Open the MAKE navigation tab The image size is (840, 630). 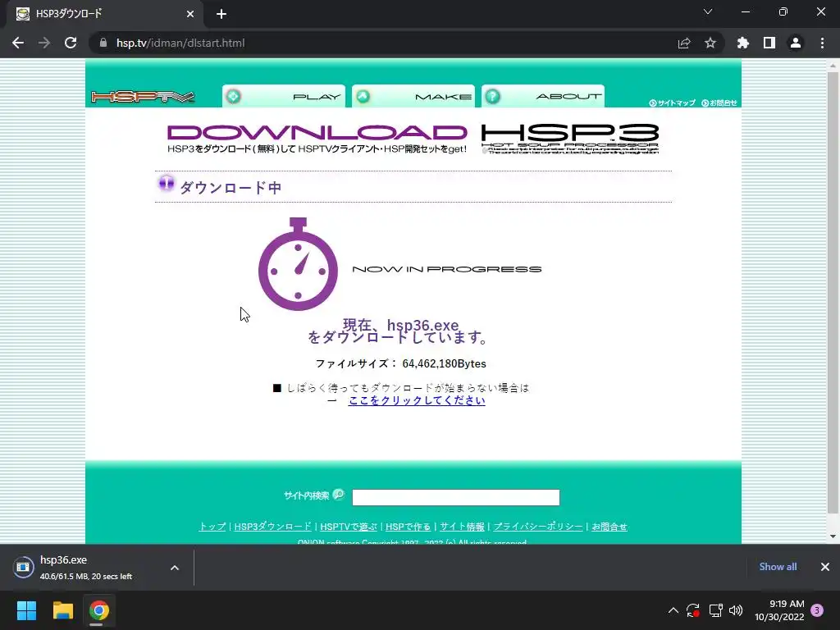pyautogui.click(x=413, y=97)
